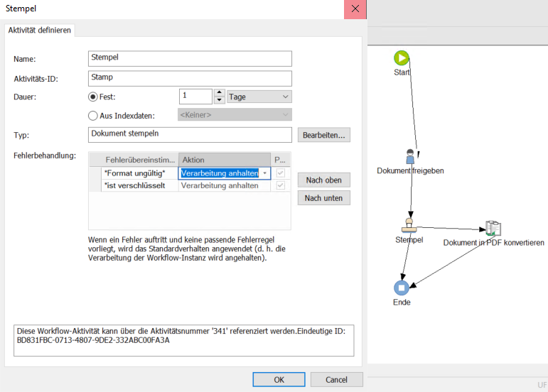Click the Fehlerübereinstim... column header
This screenshot has width=548, height=392.
pos(140,160)
